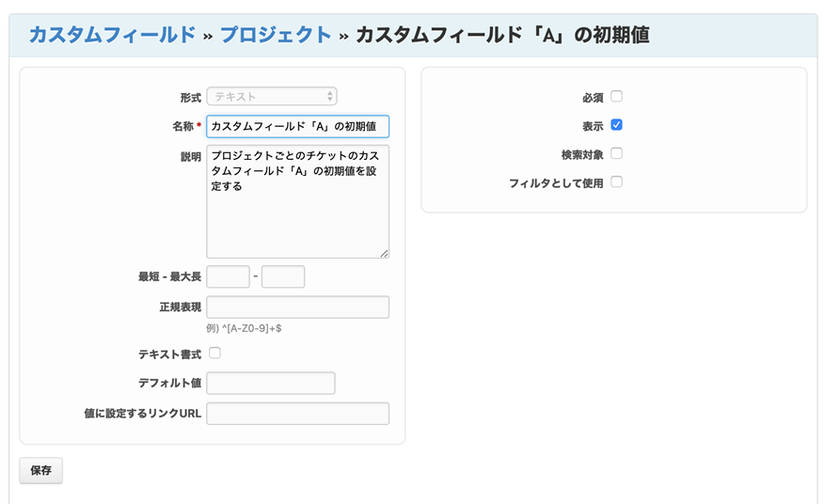Open the カスタムフィールド breadcrumb link

[x=112, y=35]
